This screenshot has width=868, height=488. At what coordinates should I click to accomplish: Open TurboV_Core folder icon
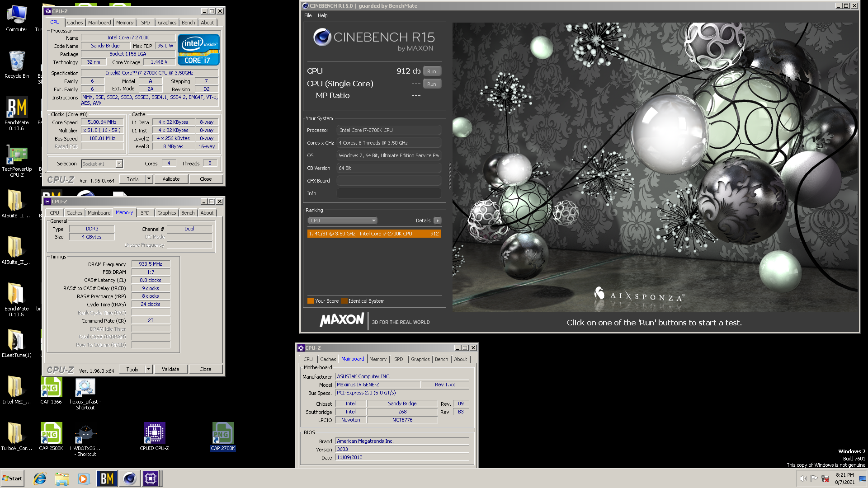tap(17, 436)
